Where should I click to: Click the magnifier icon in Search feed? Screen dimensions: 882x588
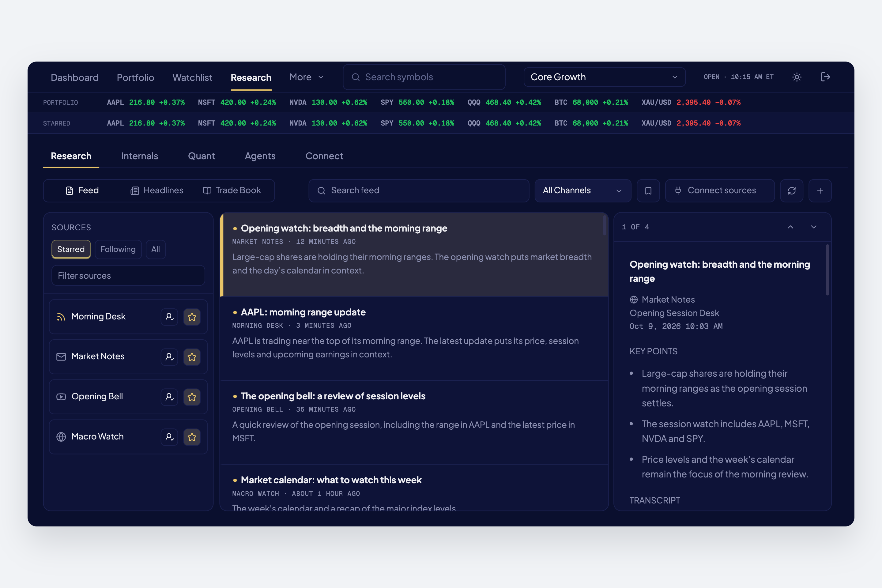(x=321, y=190)
